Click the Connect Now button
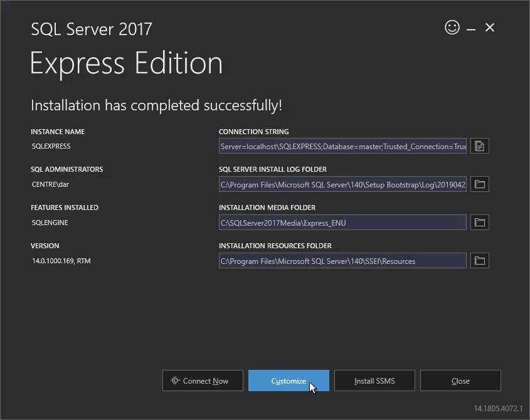This screenshot has height=420, width=530. point(203,381)
